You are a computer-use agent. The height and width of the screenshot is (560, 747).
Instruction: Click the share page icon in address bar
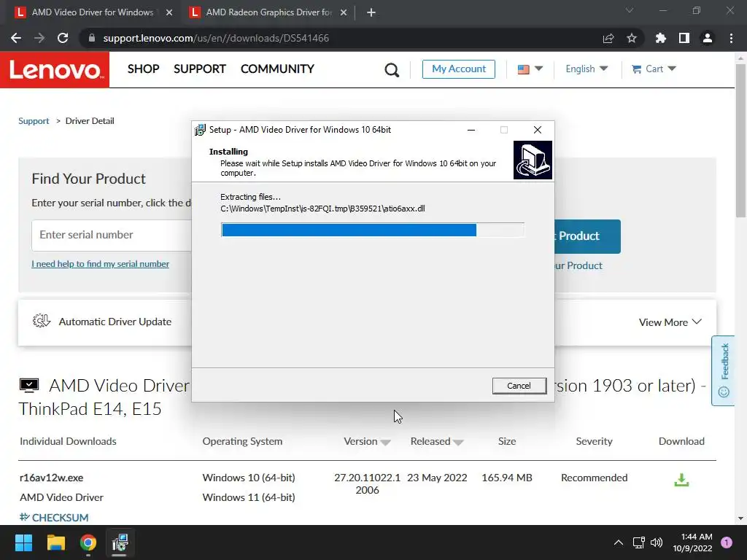608,38
